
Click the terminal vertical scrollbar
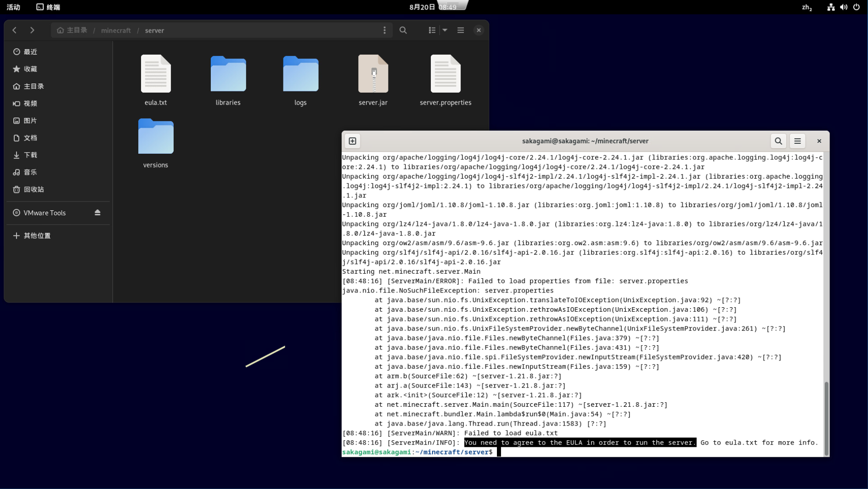[826, 418]
